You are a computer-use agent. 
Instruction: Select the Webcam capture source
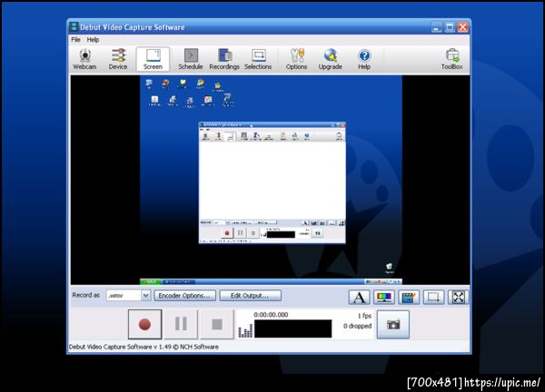coord(84,59)
